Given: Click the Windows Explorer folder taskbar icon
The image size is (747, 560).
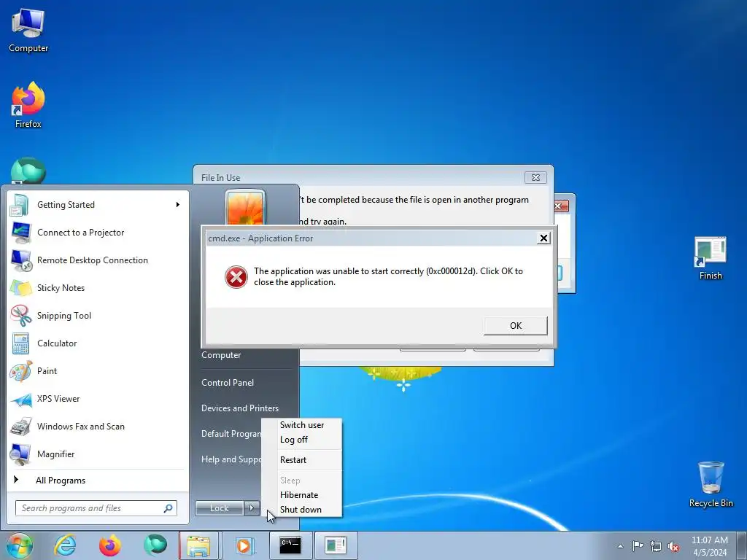Looking at the screenshot, I should click(x=199, y=545).
